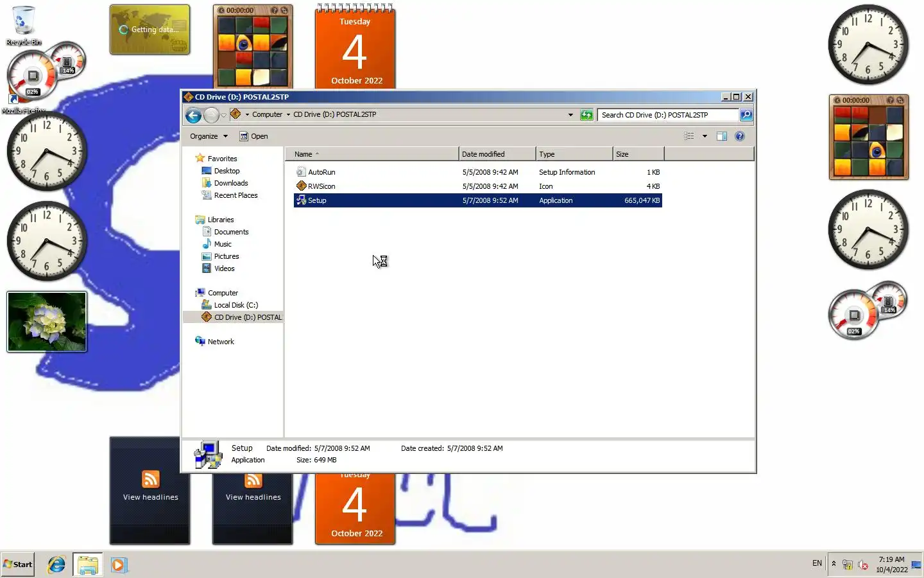Click the large Setup icon in details pane
Image resolution: width=924 pixels, height=578 pixels.
pyautogui.click(x=208, y=455)
